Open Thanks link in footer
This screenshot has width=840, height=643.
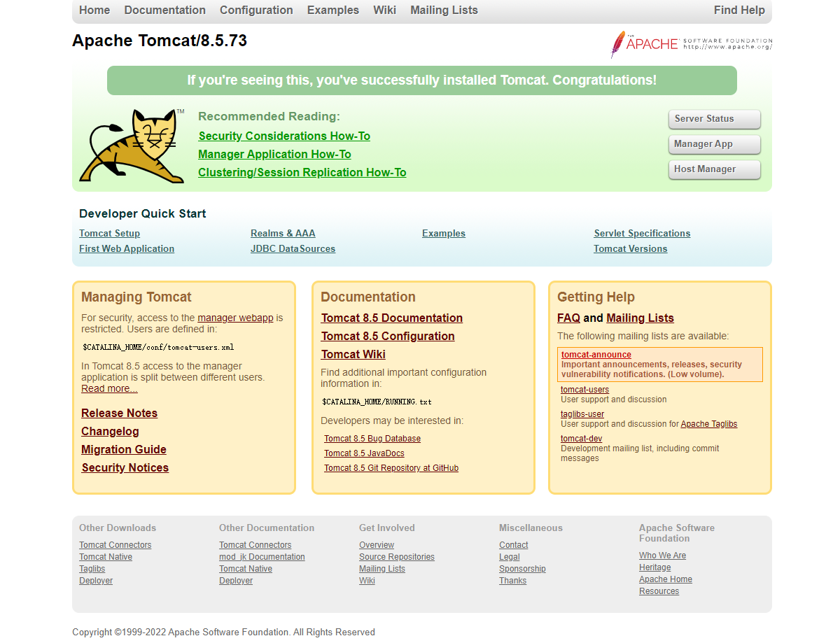[x=512, y=581]
